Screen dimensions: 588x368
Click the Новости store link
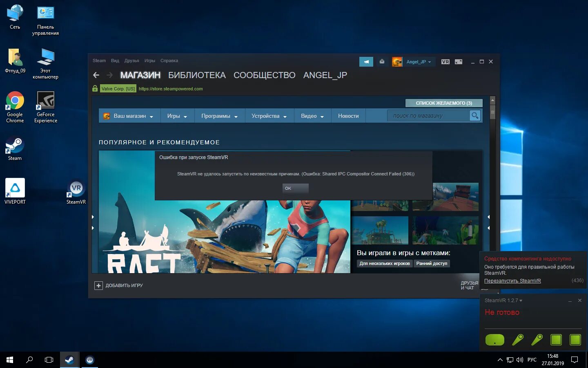[348, 116]
